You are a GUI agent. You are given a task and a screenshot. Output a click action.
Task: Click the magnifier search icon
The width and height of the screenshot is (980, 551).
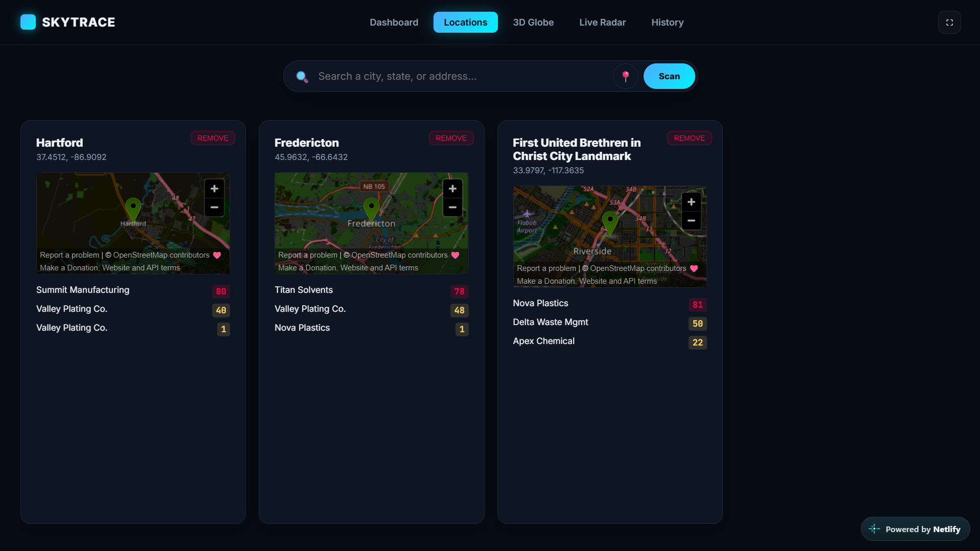coord(302,77)
